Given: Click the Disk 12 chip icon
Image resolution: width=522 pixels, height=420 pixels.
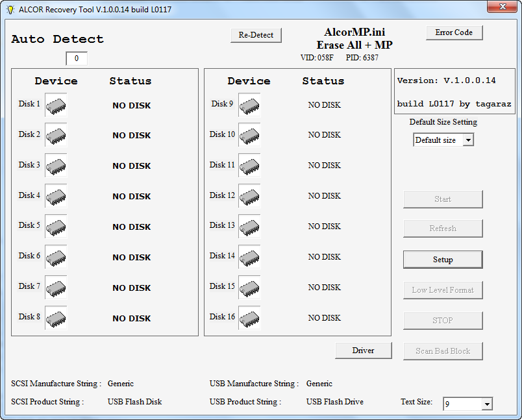Looking at the screenshot, I should [x=249, y=196].
